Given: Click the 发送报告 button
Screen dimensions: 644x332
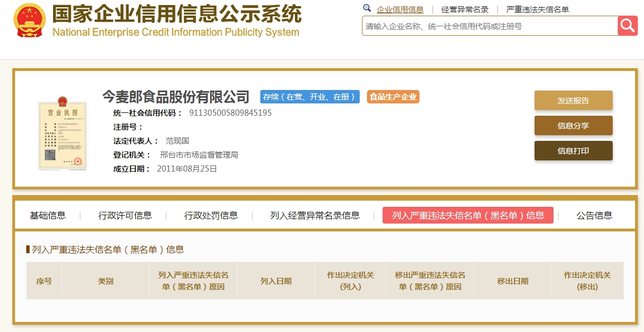Looking at the screenshot, I should point(574,100).
